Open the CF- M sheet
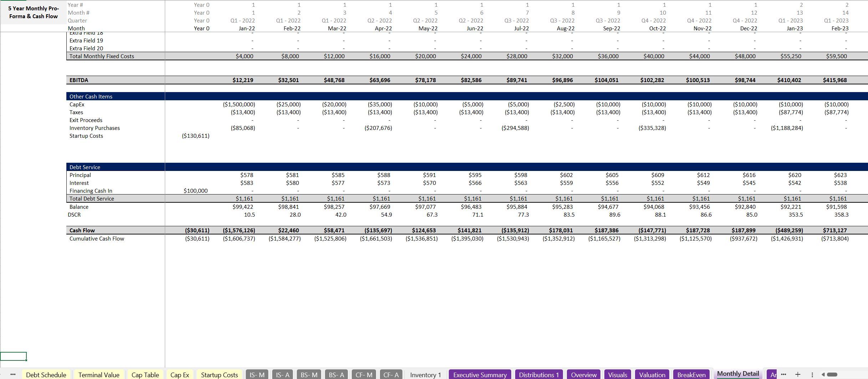The width and height of the screenshot is (868, 379). click(363, 375)
